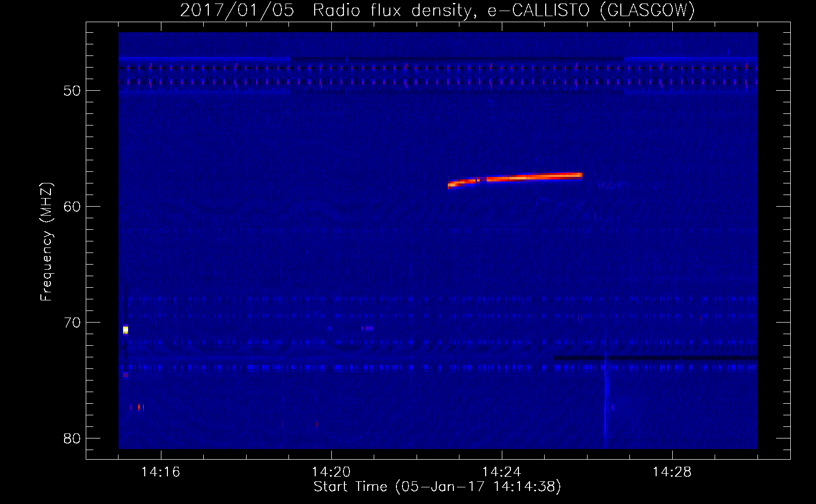
Task: Click the '14:16' time tick label
Action: pyautogui.click(x=161, y=472)
